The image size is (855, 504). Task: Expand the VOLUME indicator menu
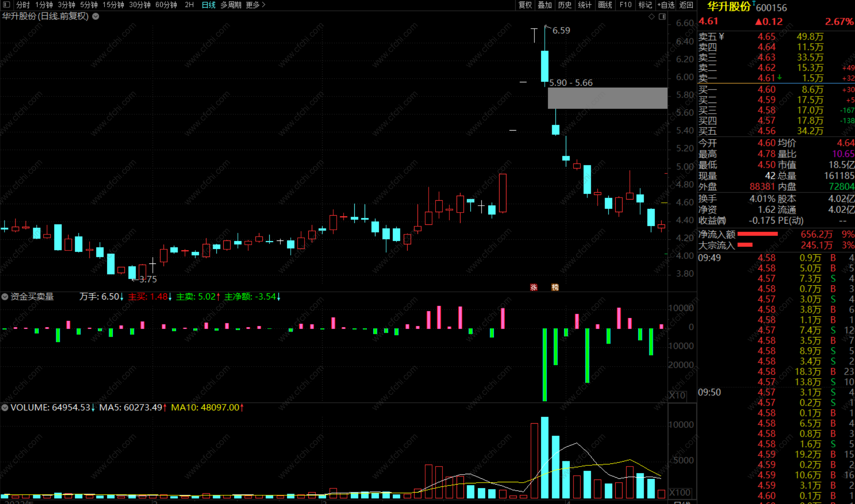click(5, 407)
